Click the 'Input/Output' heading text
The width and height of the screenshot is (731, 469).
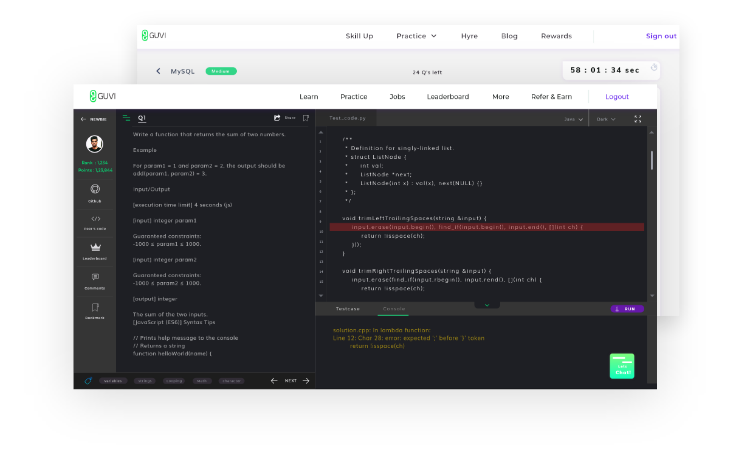click(x=151, y=189)
